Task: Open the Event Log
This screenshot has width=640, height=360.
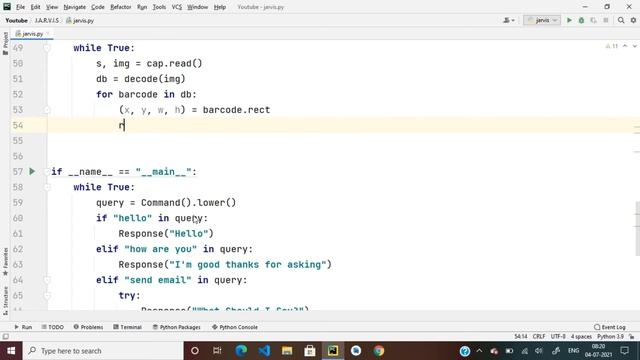Action: [x=610, y=327]
